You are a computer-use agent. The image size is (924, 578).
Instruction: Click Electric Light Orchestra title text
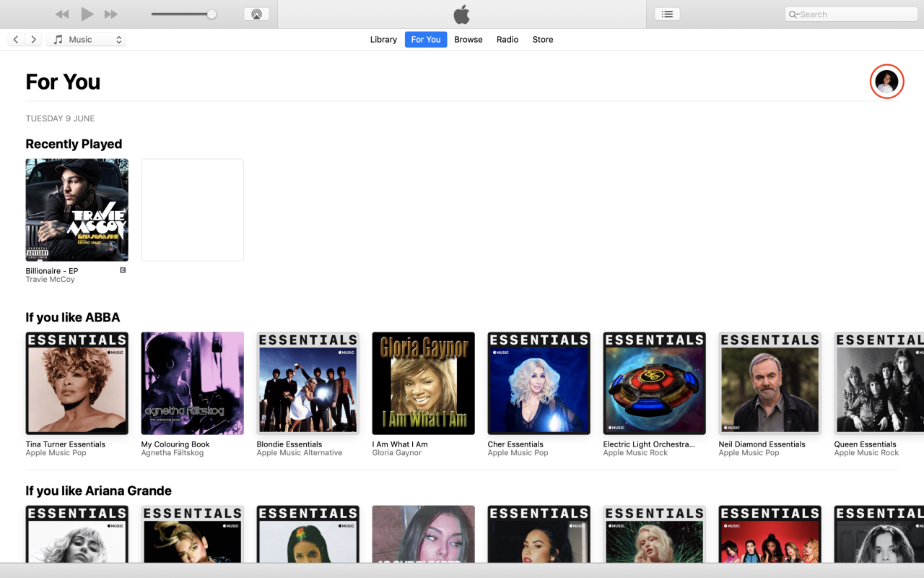[649, 444]
